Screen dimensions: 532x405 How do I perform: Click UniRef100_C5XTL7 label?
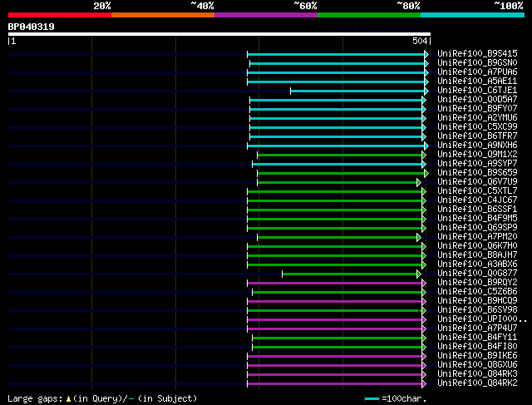(x=477, y=190)
